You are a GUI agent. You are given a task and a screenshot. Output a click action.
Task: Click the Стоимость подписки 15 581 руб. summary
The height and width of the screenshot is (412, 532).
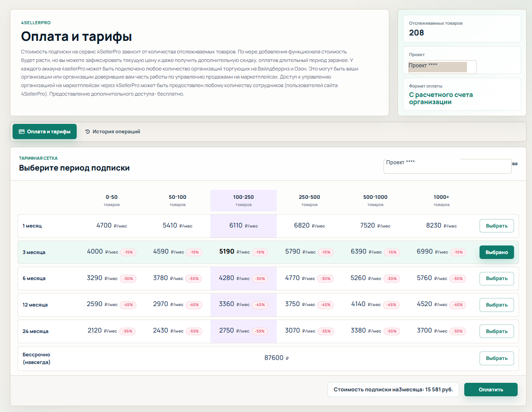coord(393,390)
